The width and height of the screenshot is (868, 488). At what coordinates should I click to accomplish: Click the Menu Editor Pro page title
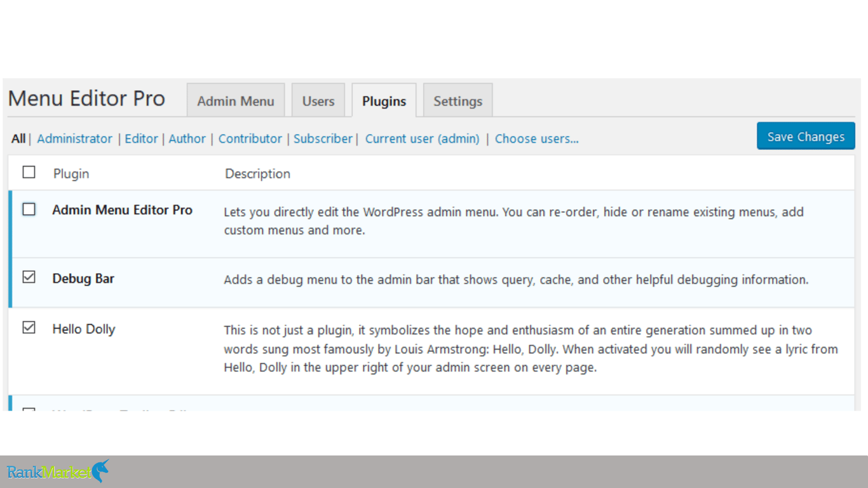[x=86, y=98]
